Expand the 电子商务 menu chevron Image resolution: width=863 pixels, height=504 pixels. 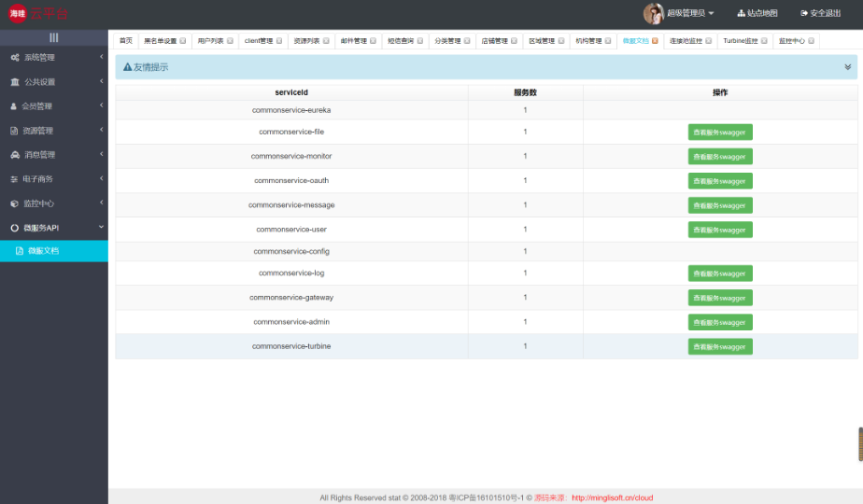tap(101, 178)
